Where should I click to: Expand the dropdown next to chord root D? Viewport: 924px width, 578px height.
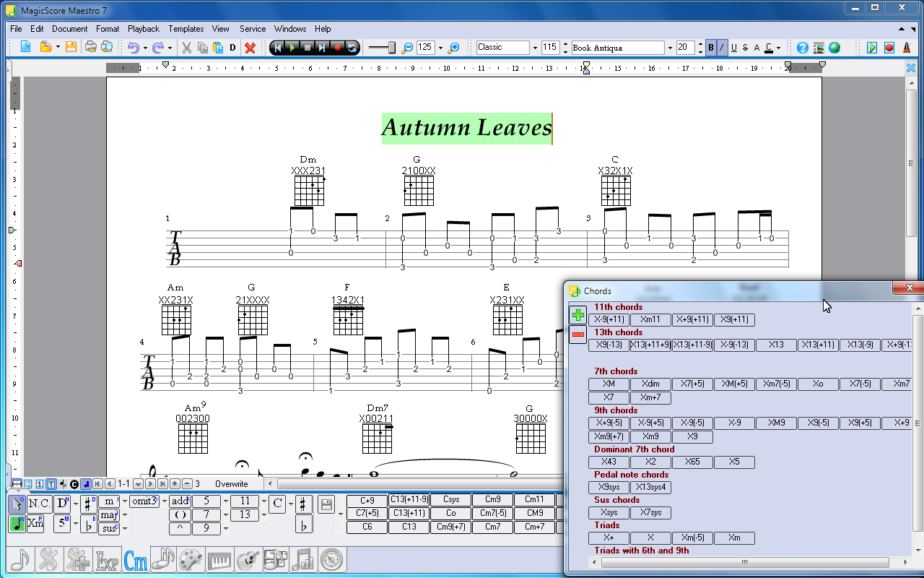click(x=74, y=504)
